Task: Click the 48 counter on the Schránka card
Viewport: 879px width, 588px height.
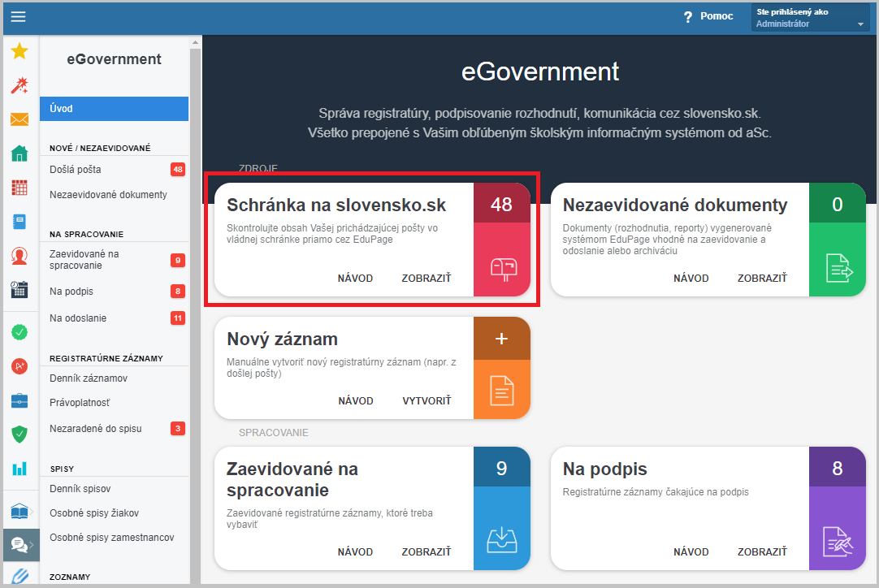Action: (502, 204)
